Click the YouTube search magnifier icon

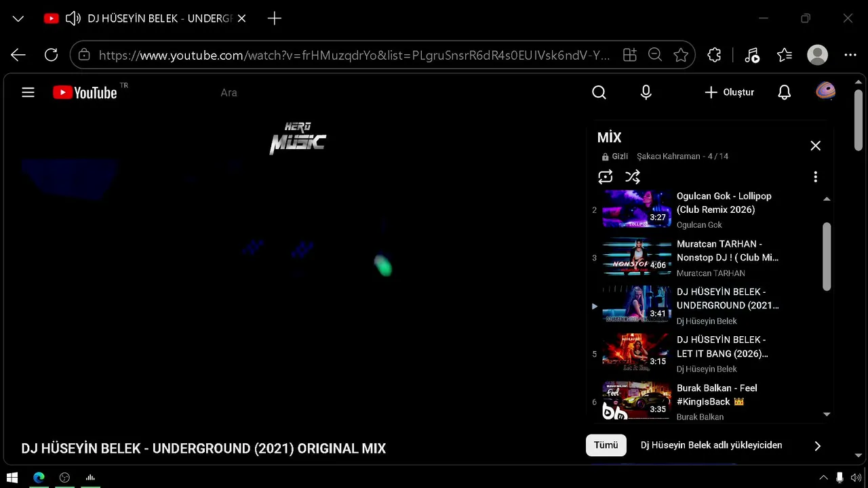(599, 92)
